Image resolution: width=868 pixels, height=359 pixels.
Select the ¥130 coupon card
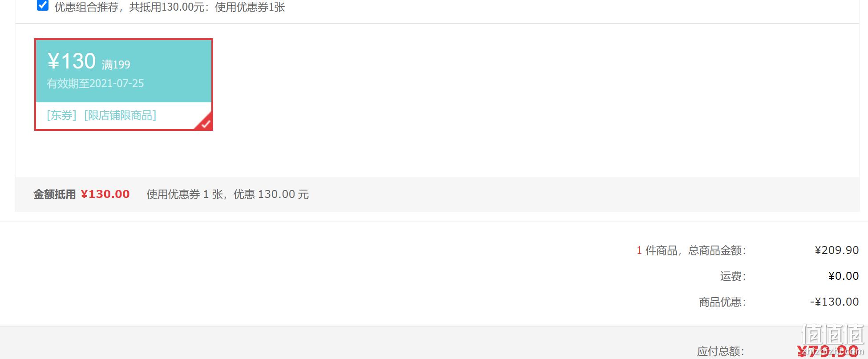124,85
